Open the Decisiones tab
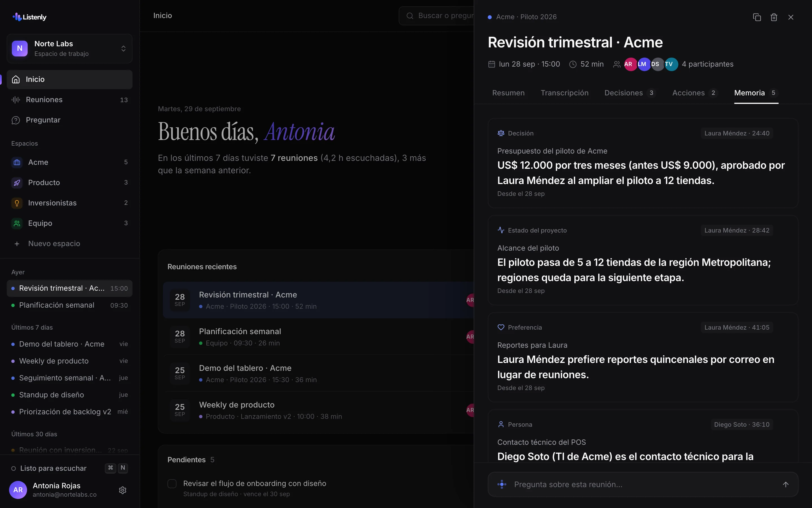 (630, 93)
